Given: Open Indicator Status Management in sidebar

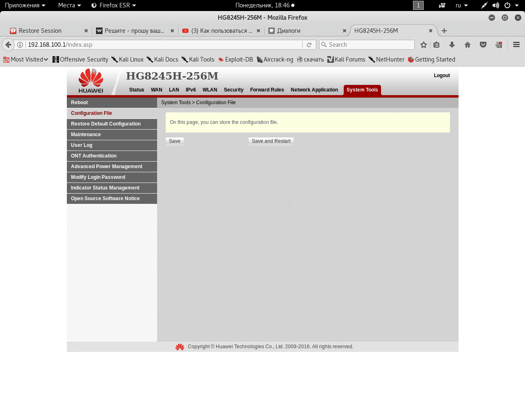Looking at the screenshot, I should 112,188.
